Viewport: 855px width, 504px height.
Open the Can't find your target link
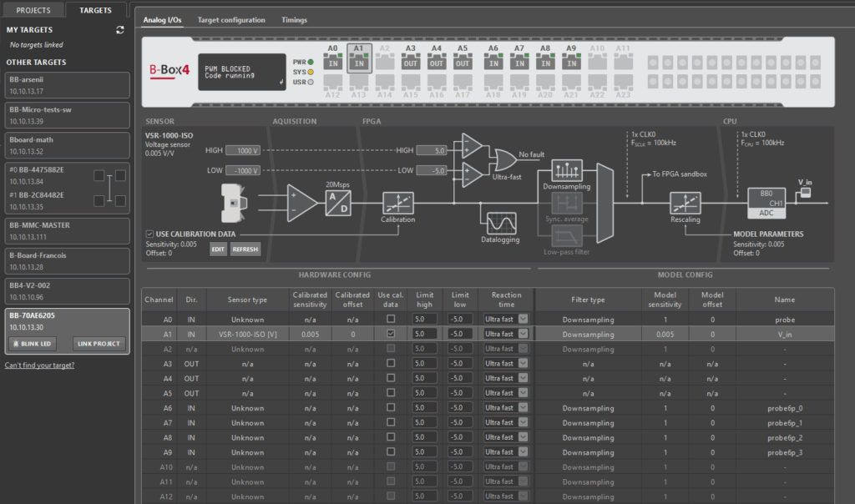[x=40, y=365]
